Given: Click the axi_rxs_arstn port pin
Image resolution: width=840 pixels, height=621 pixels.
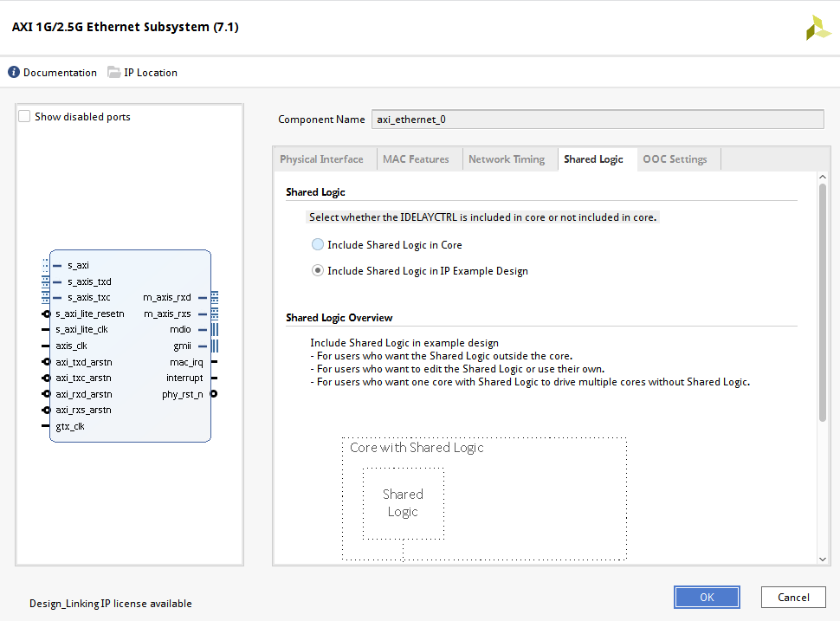Looking at the screenshot, I should coord(46,411).
